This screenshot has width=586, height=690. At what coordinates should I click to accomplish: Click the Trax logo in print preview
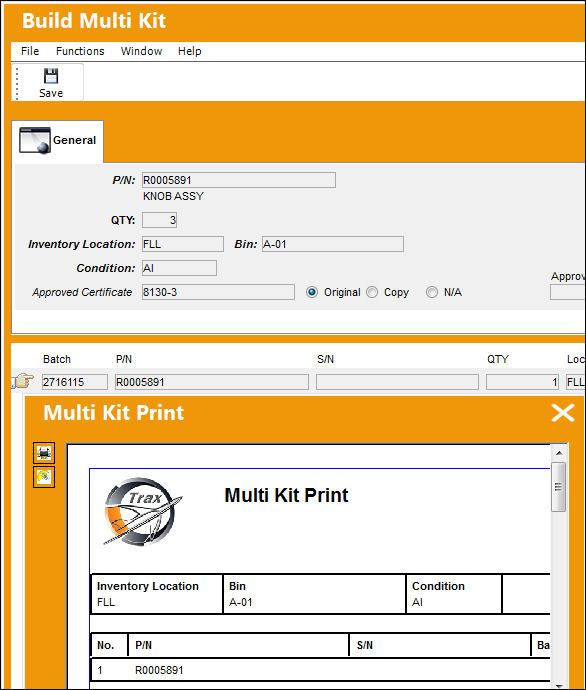pos(142,512)
